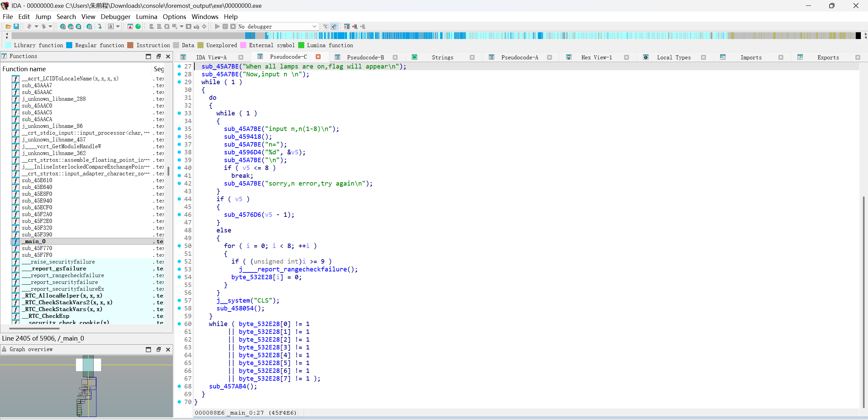
Task: Click the green circle toolbar icon
Action: coord(138,26)
